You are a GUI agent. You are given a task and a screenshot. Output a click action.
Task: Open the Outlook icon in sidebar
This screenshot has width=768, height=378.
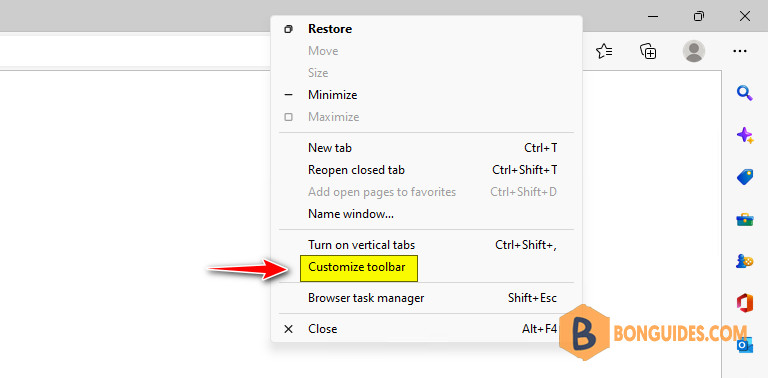pyautogui.click(x=744, y=344)
